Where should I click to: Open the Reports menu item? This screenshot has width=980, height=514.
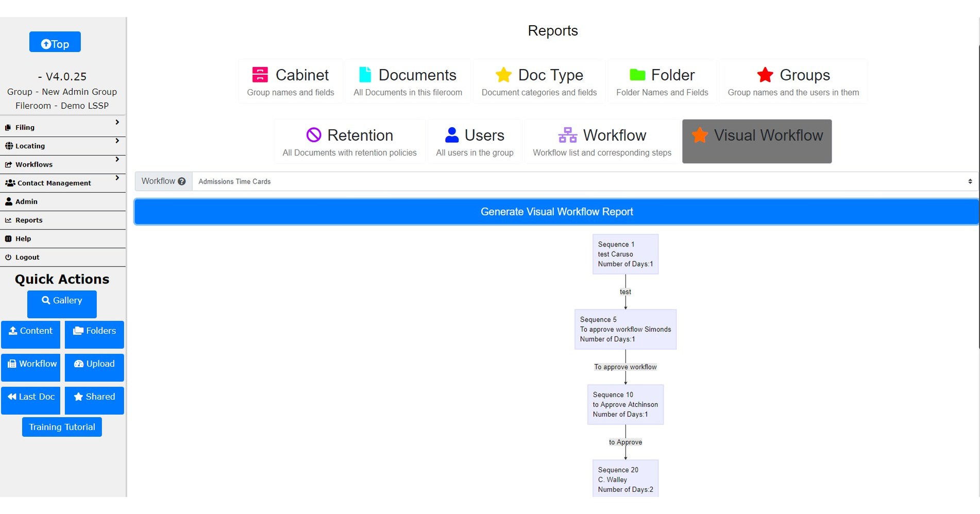63,220
